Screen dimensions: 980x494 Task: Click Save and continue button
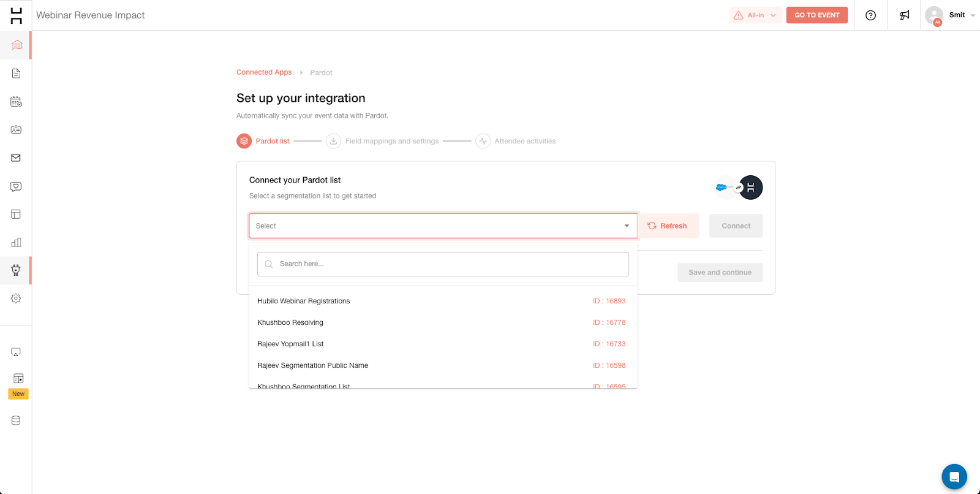[720, 272]
